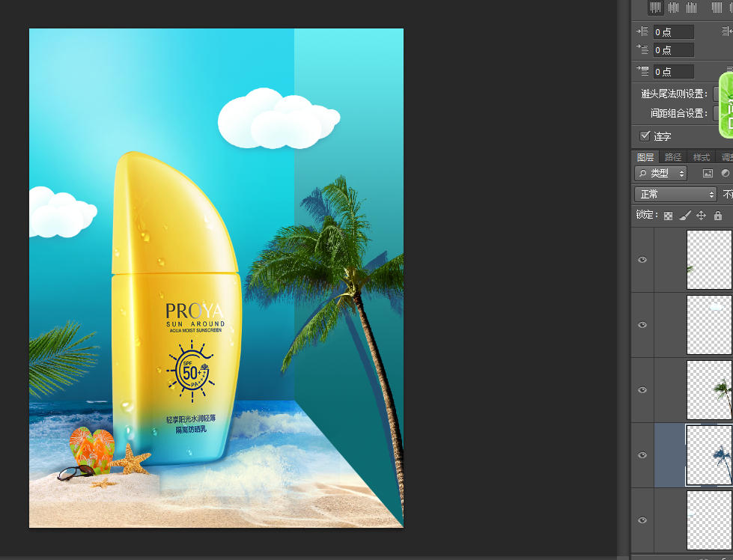Viewport: 733px width, 560px height.
Task: Click the 避头尾法则设置 label
Action: [675, 94]
